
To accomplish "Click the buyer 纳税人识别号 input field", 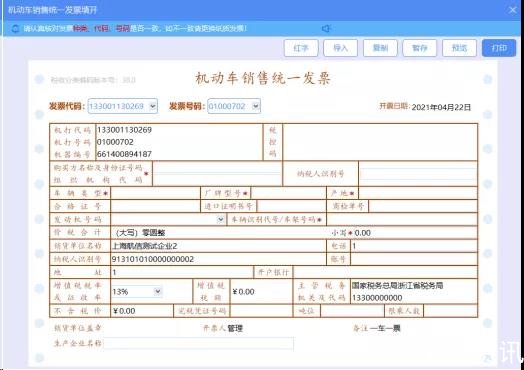I will [418, 174].
